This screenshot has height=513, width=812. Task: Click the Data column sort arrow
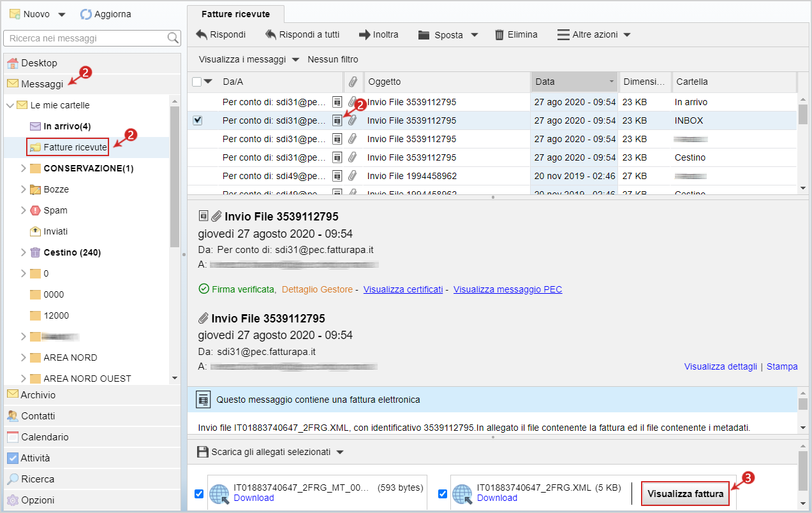[611, 82]
